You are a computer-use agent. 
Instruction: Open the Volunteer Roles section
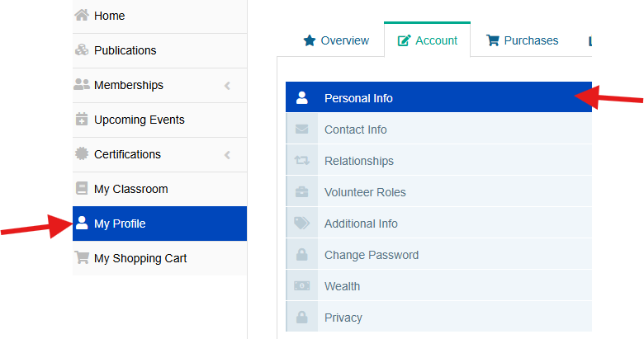[x=438, y=191]
